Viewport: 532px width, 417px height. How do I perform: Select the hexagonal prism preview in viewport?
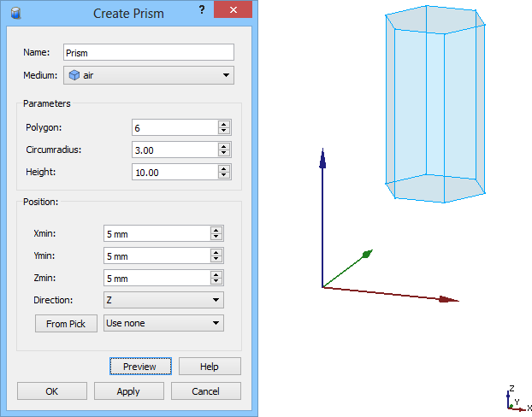(435, 104)
